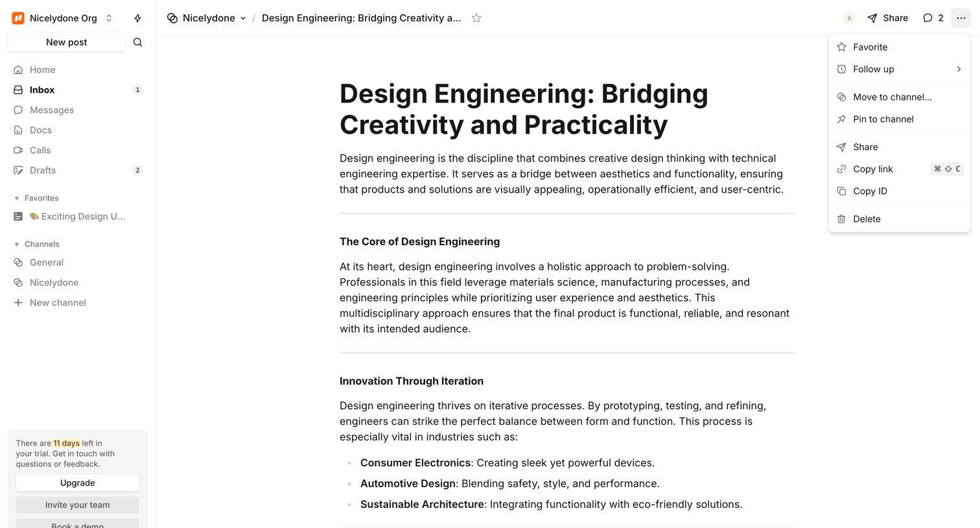Star the post title in breadcrumb

point(476,18)
